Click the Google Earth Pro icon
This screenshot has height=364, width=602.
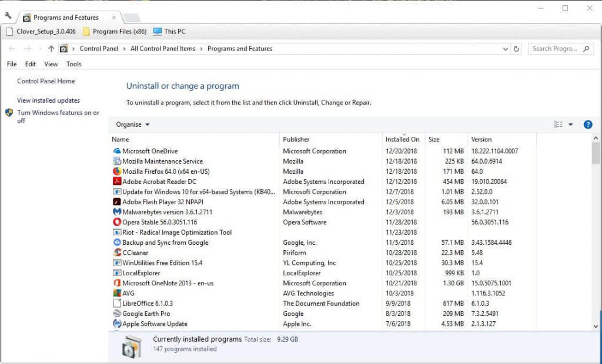pos(117,314)
